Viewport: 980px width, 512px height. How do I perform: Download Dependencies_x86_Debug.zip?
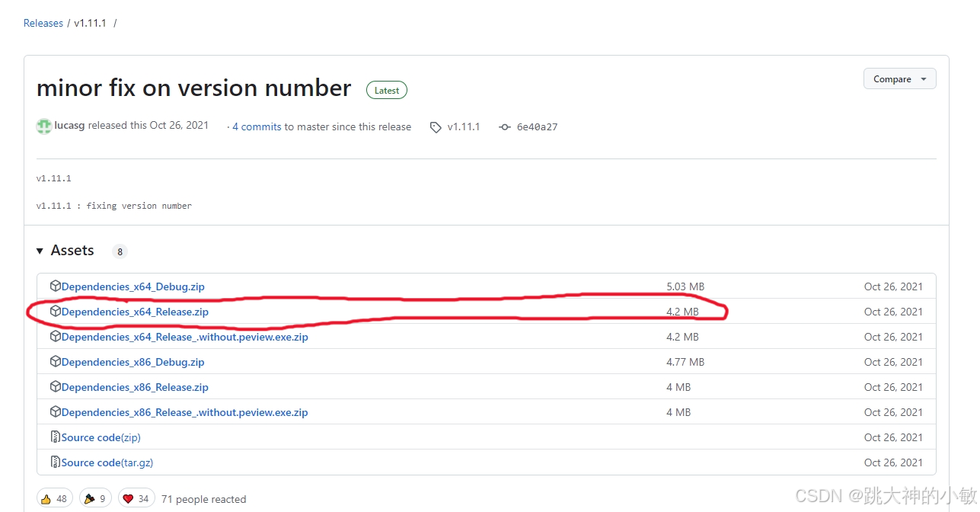pyautogui.click(x=133, y=362)
